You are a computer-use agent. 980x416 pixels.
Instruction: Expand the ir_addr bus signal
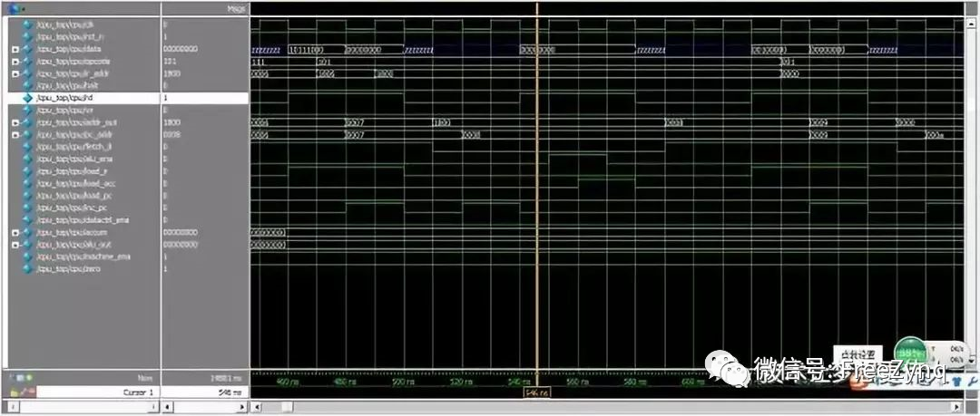tap(15, 73)
